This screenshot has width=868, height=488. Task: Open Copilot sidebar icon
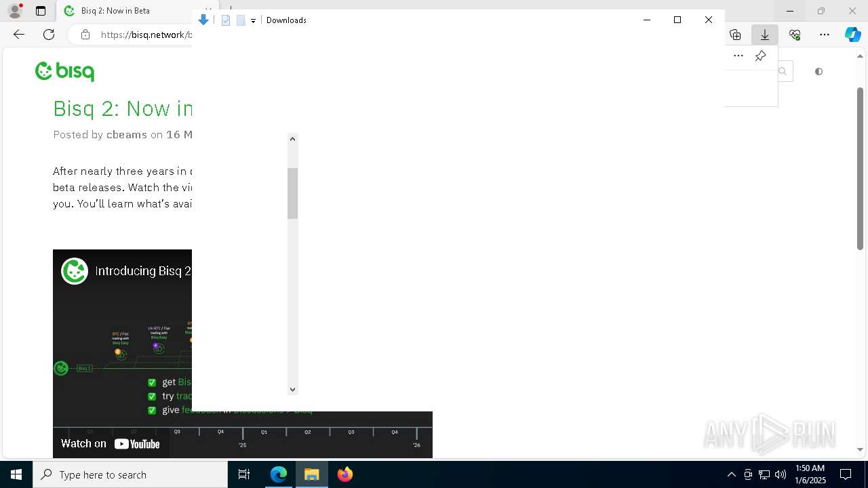click(852, 35)
